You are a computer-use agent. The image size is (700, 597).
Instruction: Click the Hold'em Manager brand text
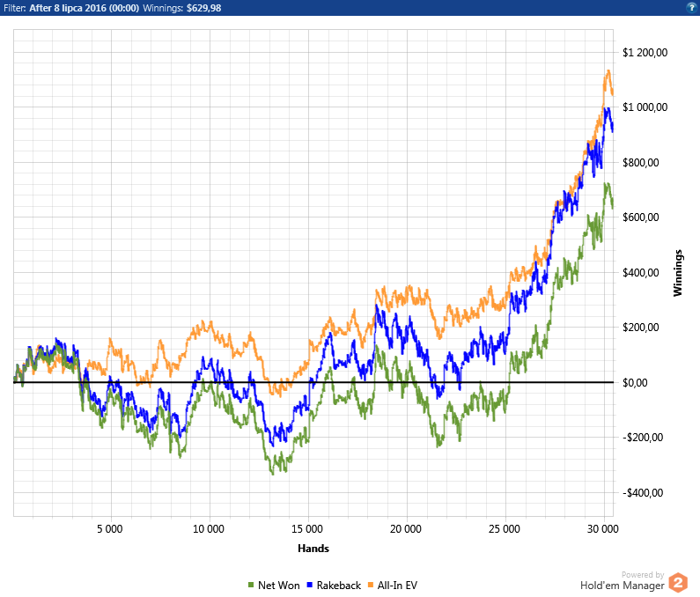623,586
